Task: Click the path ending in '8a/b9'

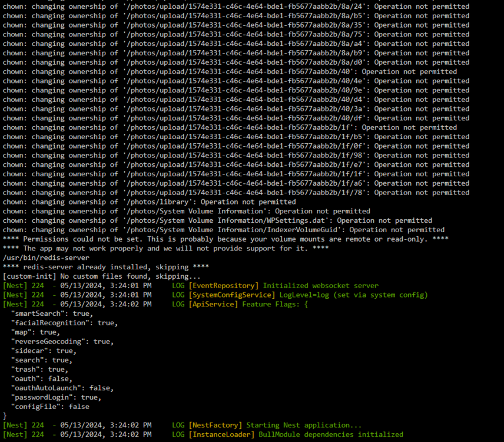Action: pyautogui.click(x=246, y=53)
